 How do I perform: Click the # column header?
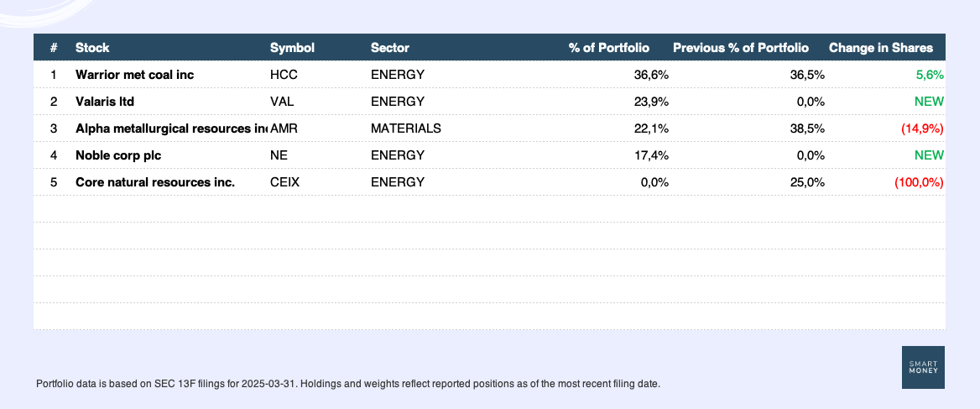coord(54,48)
